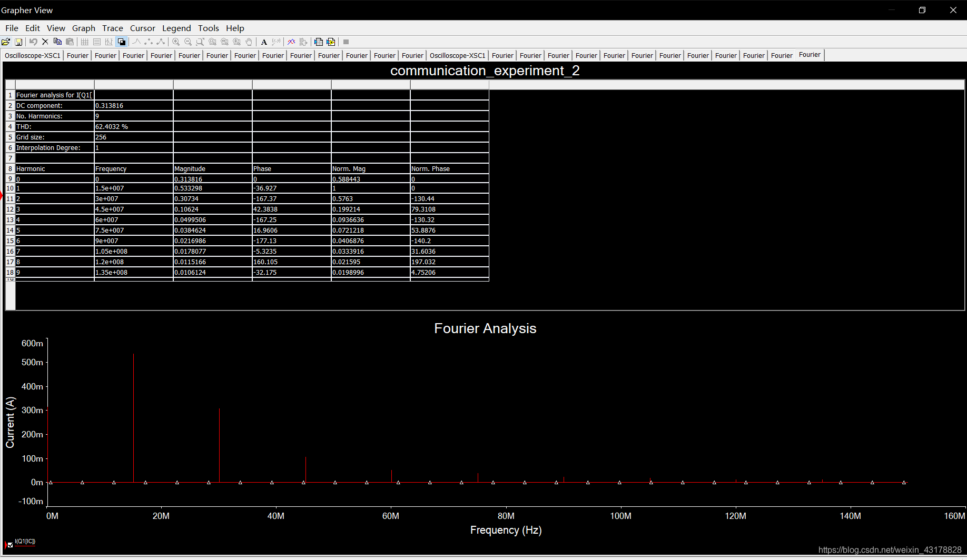Select the frequency cell '1.5e+007'
The image size is (967, 560).
point(134,188)
